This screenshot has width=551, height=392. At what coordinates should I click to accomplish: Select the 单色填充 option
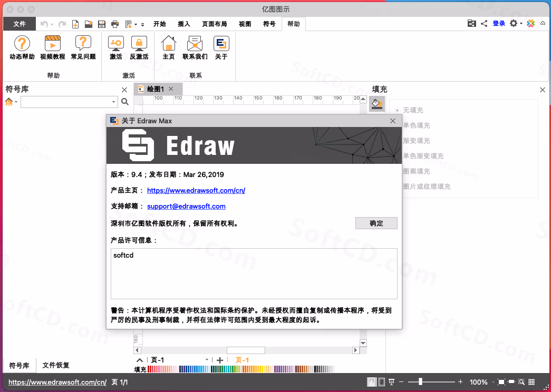(x=417, y=125)
